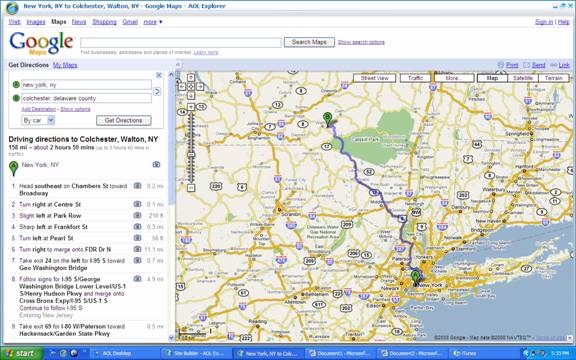Open street view camera for Chambers St step

pyautogui.click(x=137, y=186)
